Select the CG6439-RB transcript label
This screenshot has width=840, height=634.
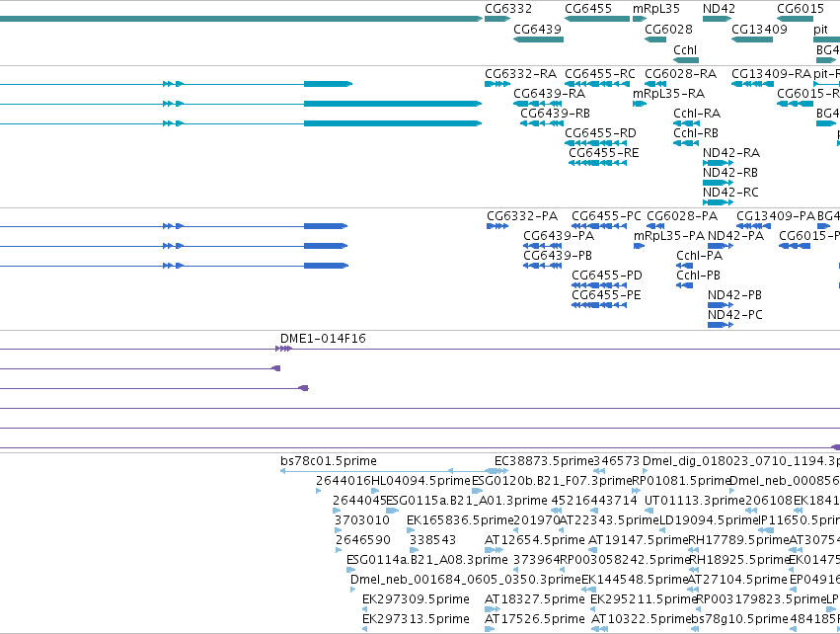[555, 114]
